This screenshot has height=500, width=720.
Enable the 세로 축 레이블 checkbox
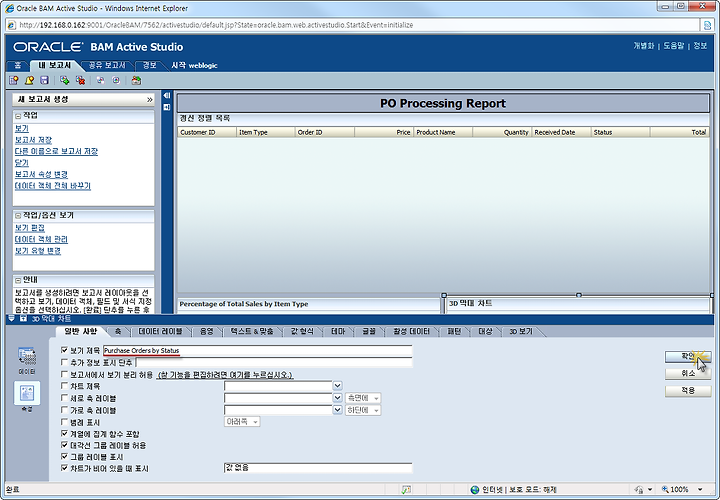tap(64, 398)
